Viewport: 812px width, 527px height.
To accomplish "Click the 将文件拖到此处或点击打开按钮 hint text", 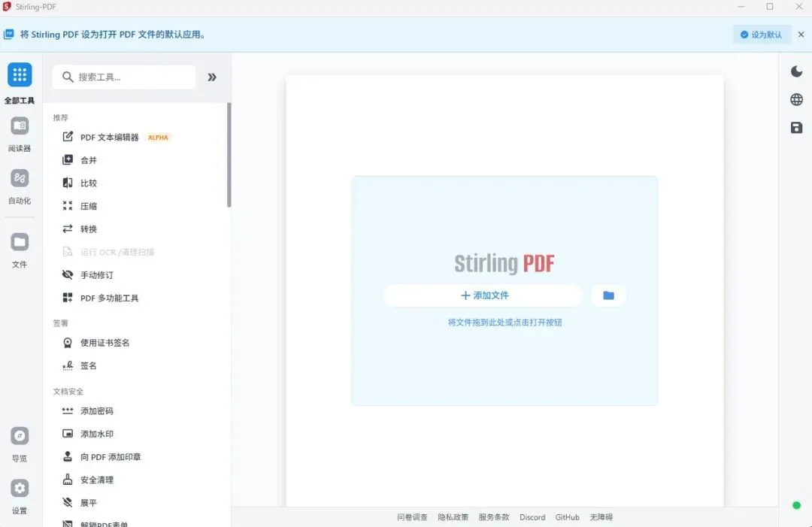I will coord(505,323).
